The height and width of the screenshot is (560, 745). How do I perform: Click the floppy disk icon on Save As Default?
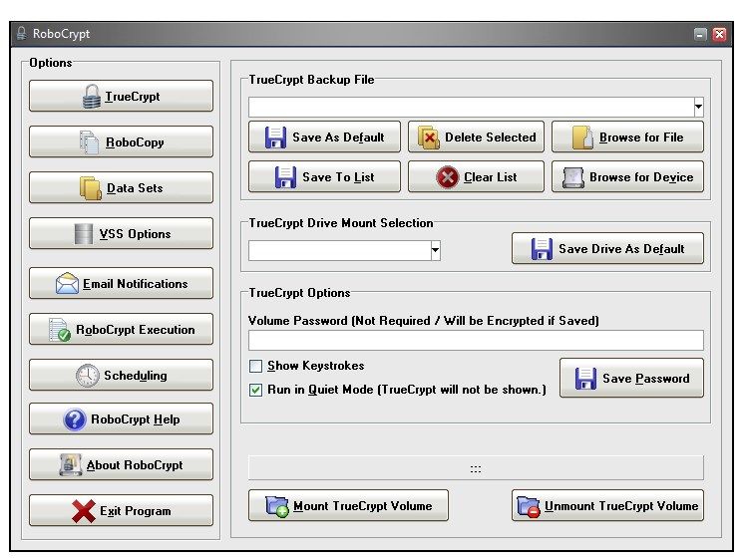click(x=275, y=138)
